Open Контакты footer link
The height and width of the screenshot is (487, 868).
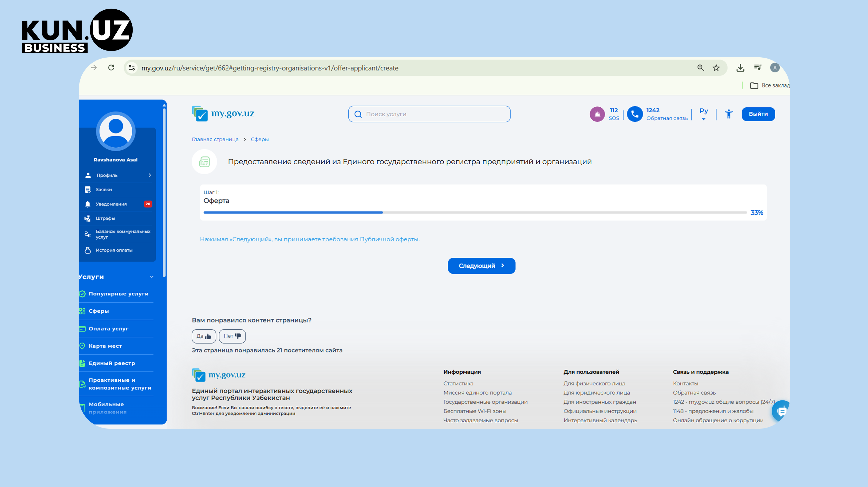pyautogui.click(x=685, y=384)
